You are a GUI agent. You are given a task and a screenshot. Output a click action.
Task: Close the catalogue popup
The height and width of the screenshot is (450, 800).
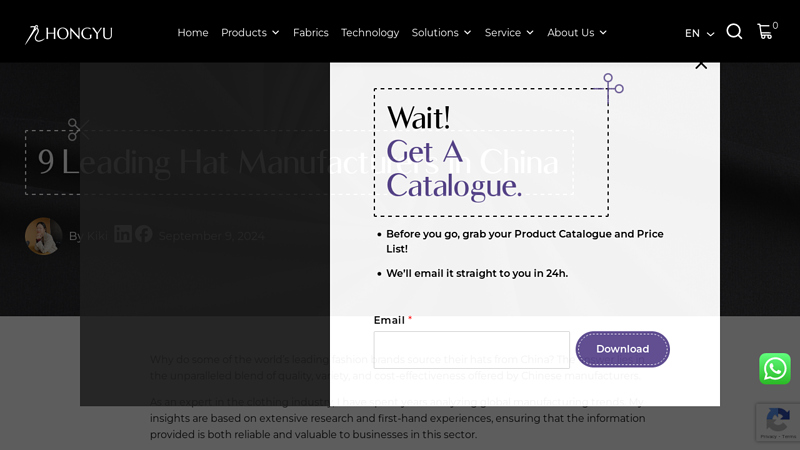click(x=701, y=65)
